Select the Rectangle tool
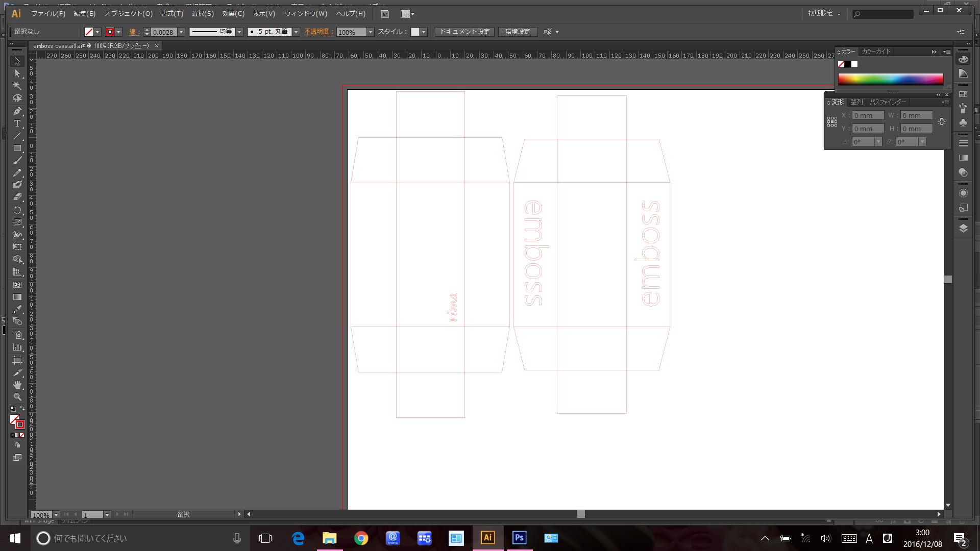The height and width of the screenshot is (551, 980). 17,148
